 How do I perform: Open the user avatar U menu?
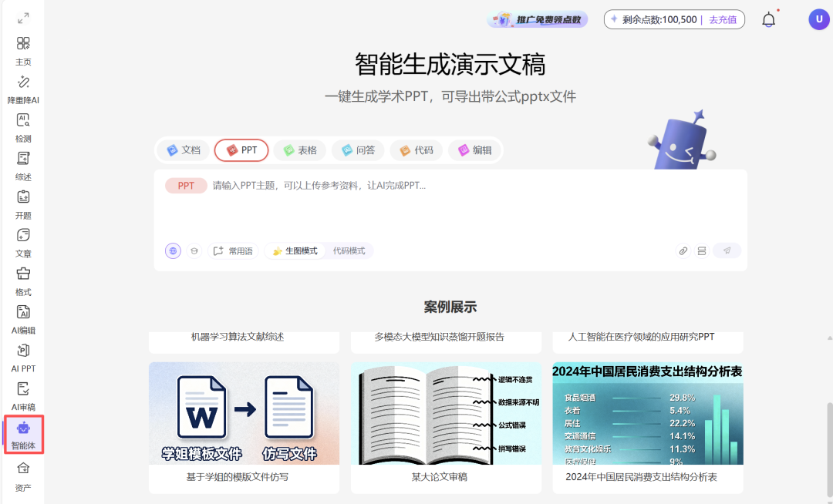click(x=818, y=19)
